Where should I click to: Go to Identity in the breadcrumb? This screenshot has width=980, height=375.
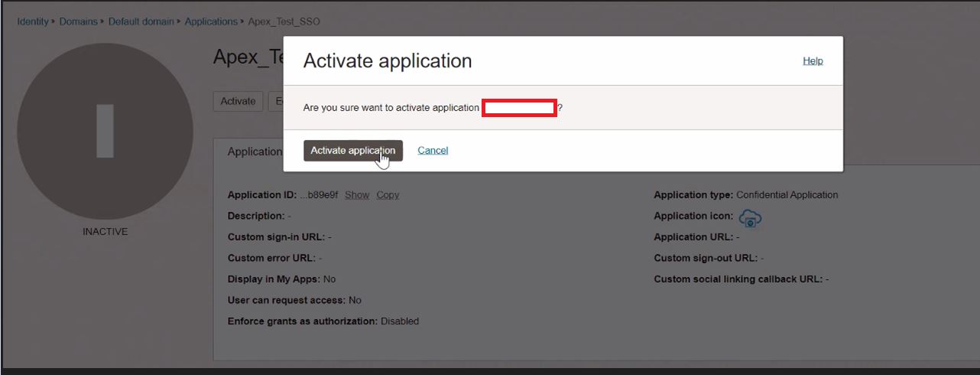[x=33, y=21]
